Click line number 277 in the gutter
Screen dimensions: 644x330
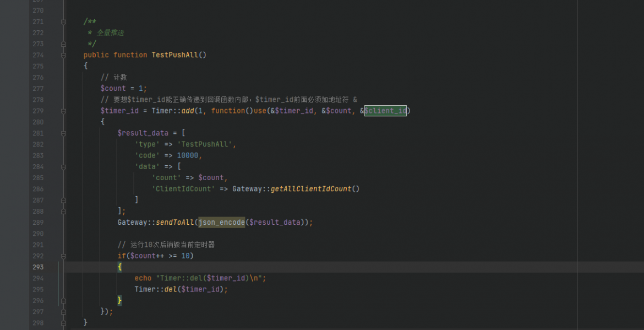click(x=38, y=88)
